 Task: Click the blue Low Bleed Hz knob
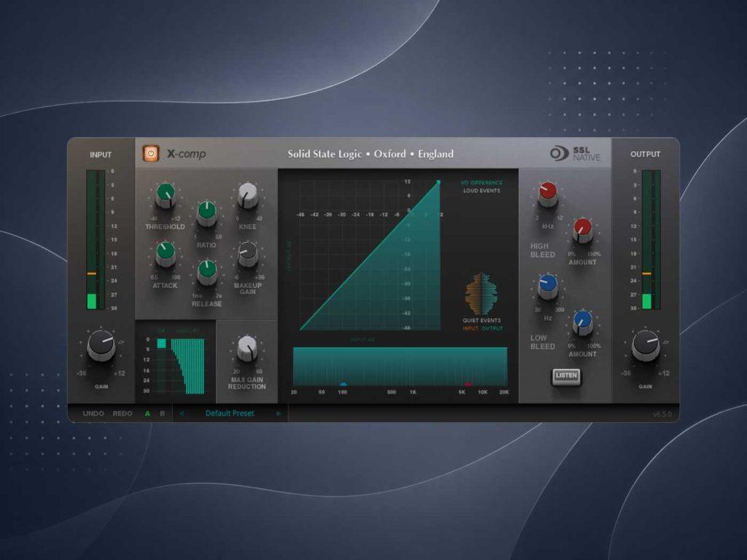[548, 287]
